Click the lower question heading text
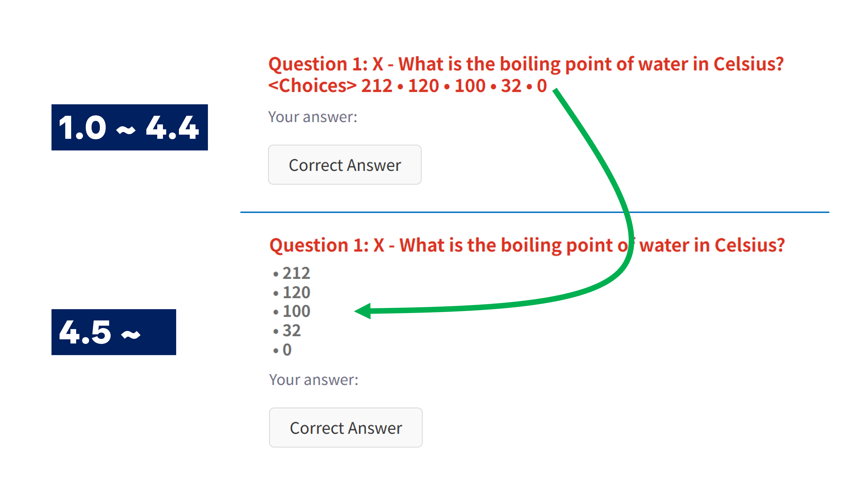Screen dimensions: 868x488 coord(527,245)
